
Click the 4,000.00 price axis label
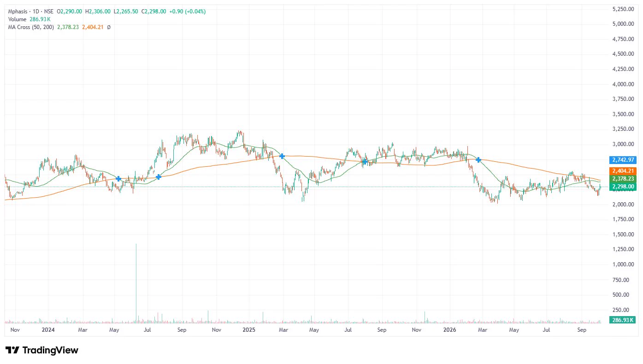tap(624, 84)
